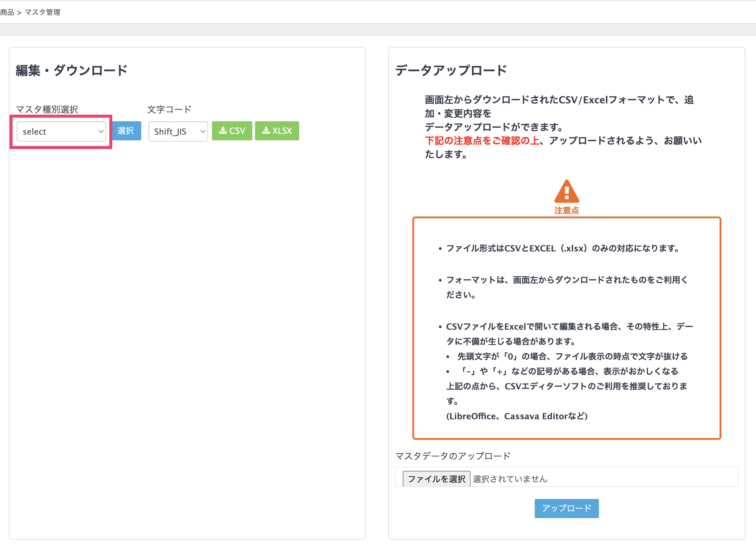Click the download icon on XLSX button
Viewport: 756px width, 553px height.
click(x=266, y=130)
